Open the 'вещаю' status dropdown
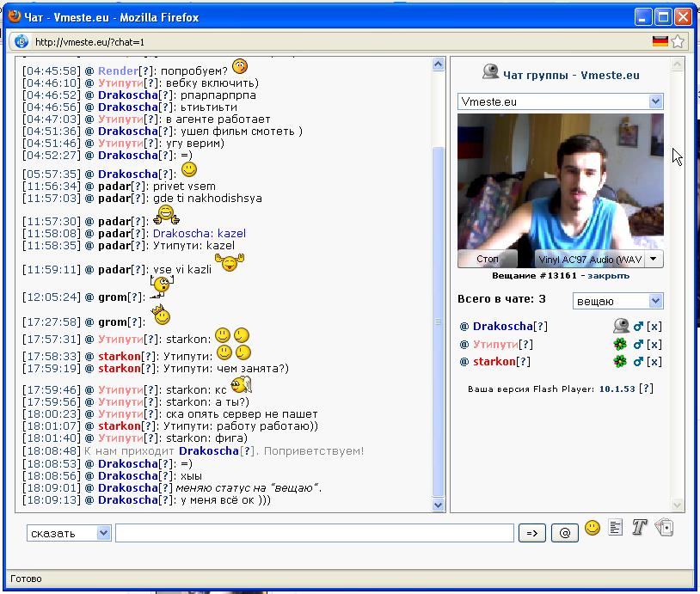Screen dimensions: 700x594 (617, 301)
